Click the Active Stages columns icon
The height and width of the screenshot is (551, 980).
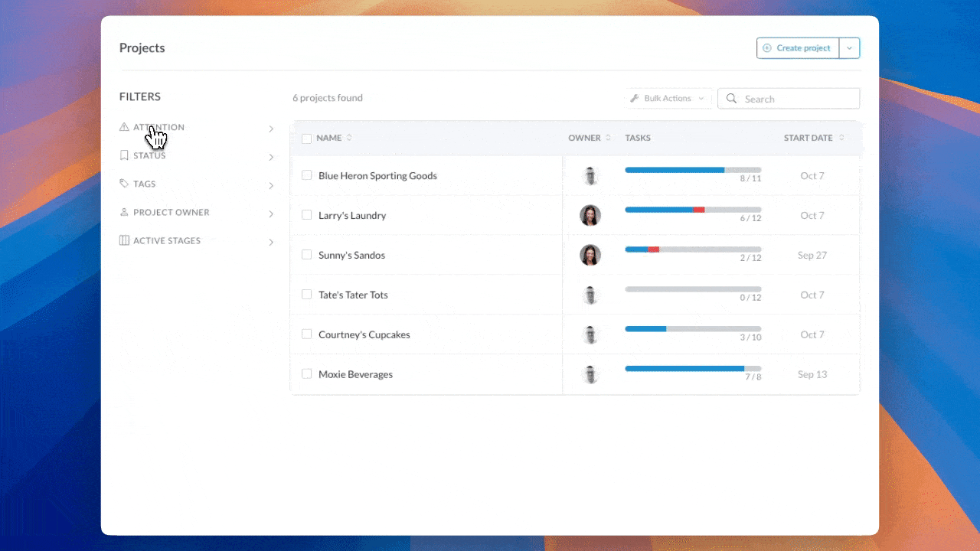click(124, 240)
